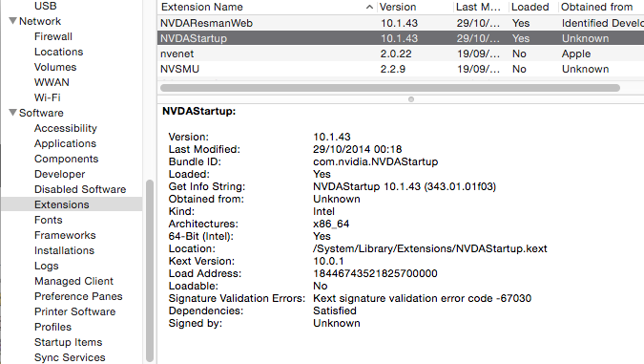Click the Get Info String value
644x364 pixels.
click(x=405, y=186)
